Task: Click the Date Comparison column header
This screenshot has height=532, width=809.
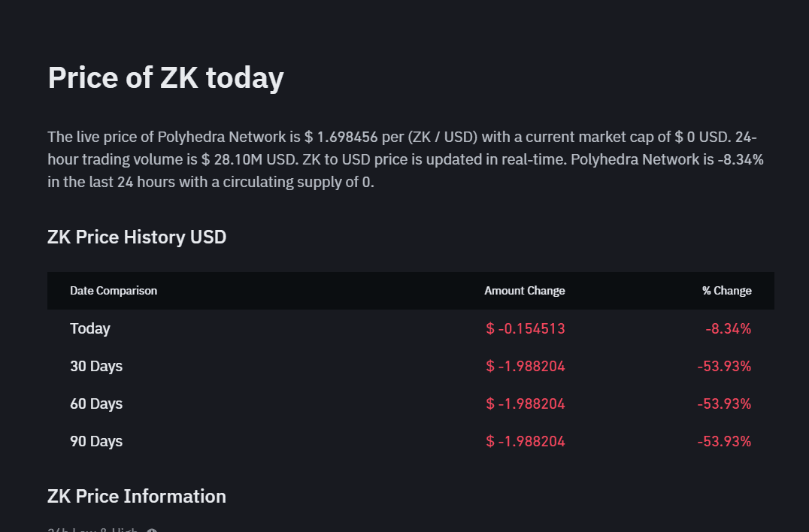Action: (x=114, y=291)
